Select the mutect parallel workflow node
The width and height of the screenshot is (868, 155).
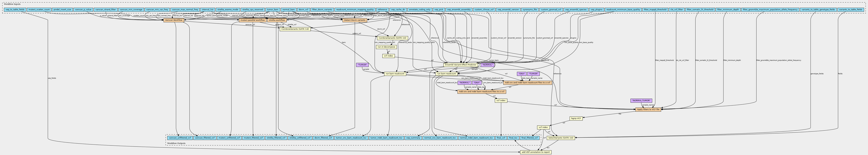[x=252, y=20]
